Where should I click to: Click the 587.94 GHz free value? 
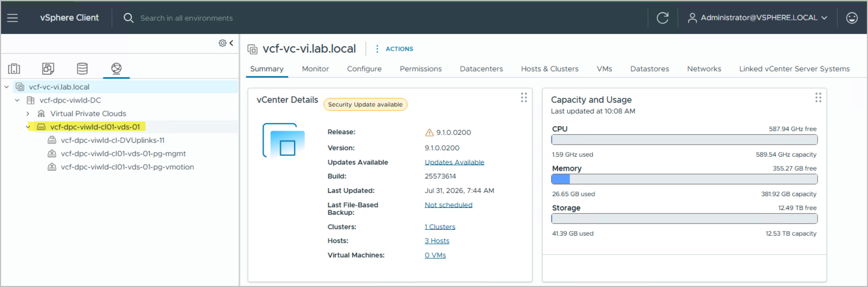(793, 129)
